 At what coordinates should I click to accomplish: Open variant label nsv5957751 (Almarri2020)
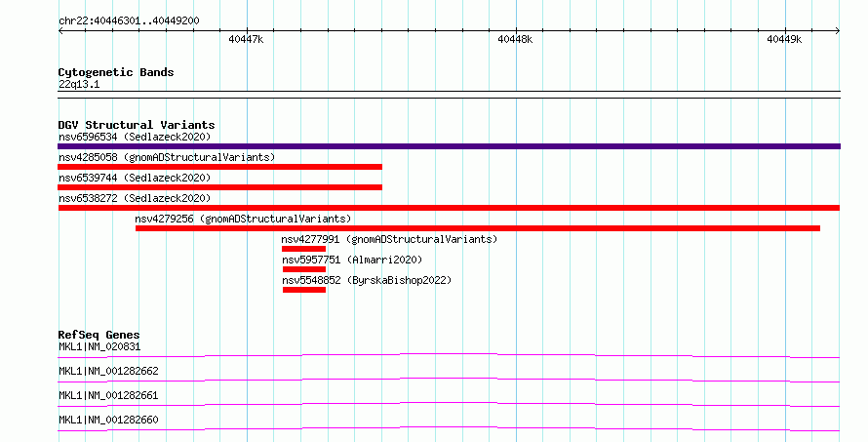pos(352,260)
